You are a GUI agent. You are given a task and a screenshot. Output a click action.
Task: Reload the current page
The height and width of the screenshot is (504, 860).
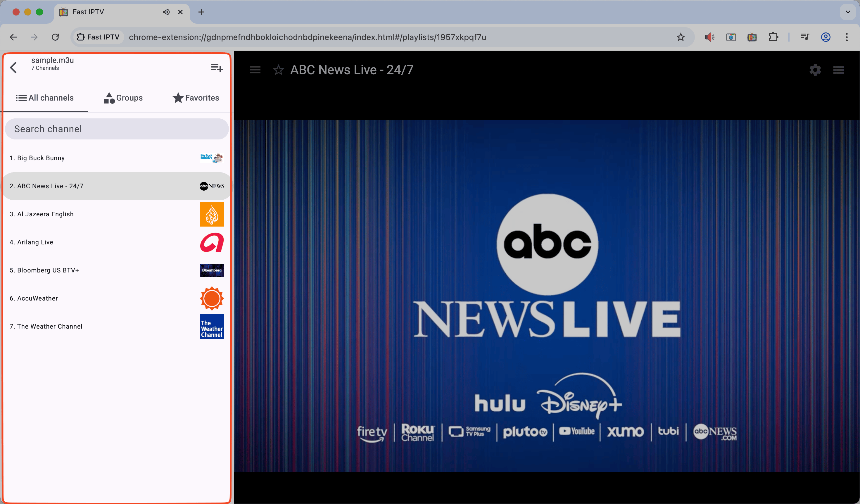click(x=55, y=37)
